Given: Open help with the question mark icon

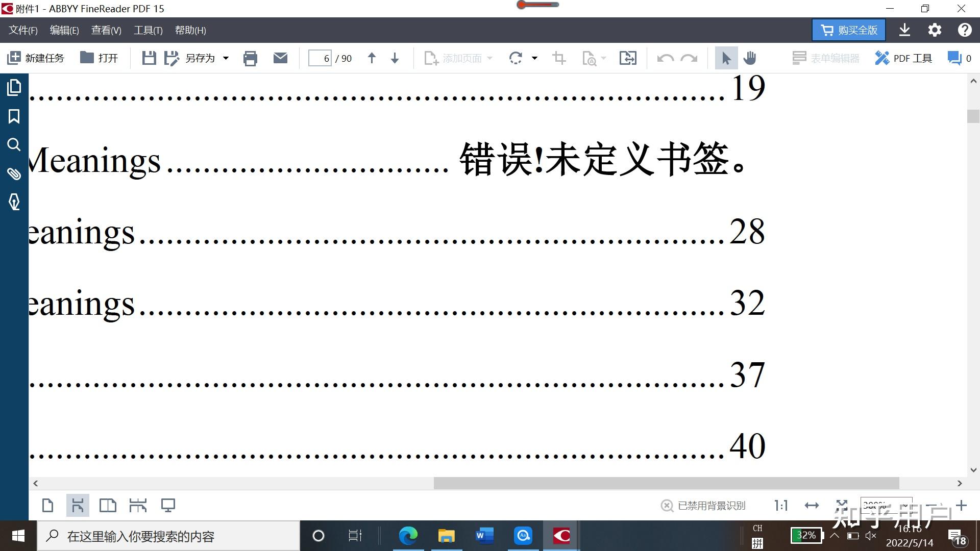Looking at the screenshot, I should coord(965,30).
